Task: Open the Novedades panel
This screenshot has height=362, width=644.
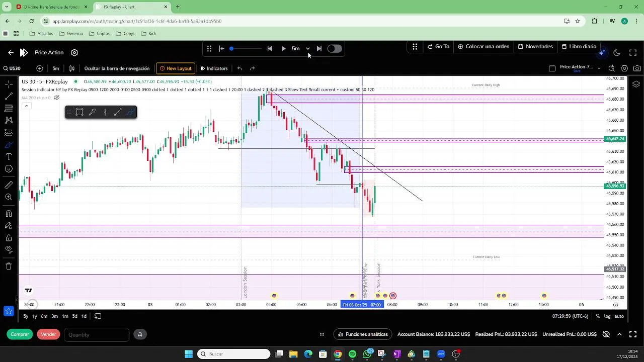Action: click(536, 46)
